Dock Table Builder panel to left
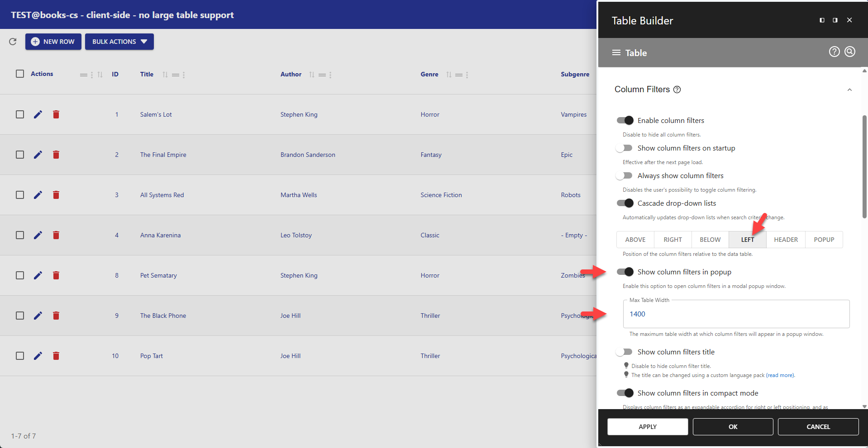868x448 pixels. (x=822, y=20)
